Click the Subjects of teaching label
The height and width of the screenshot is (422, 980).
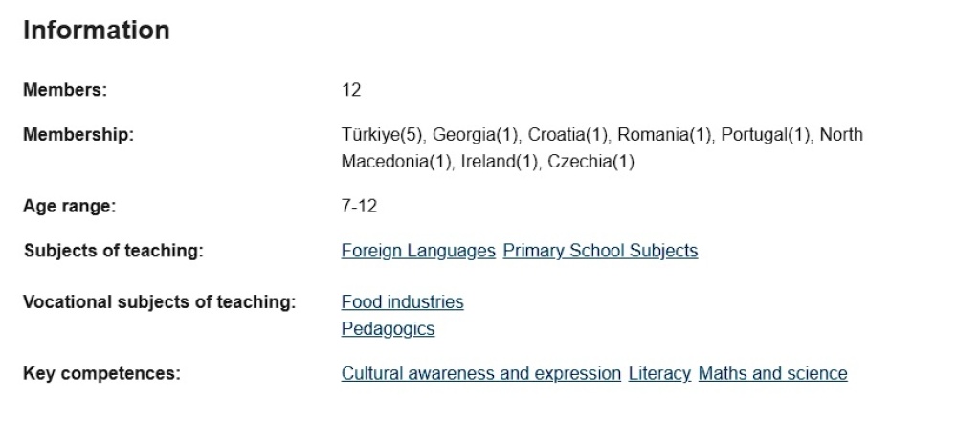(114, 251)
